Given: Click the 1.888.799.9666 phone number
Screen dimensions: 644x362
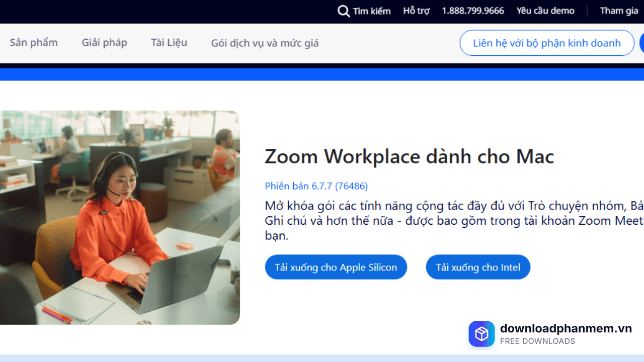Looking at the screenshot, I should coord(473,11).
